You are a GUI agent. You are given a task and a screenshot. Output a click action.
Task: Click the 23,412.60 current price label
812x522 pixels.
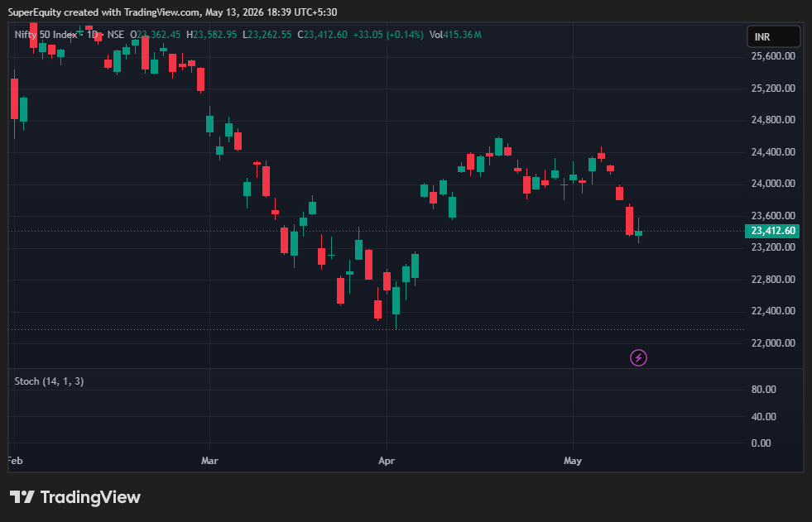[x=772, y=231]
